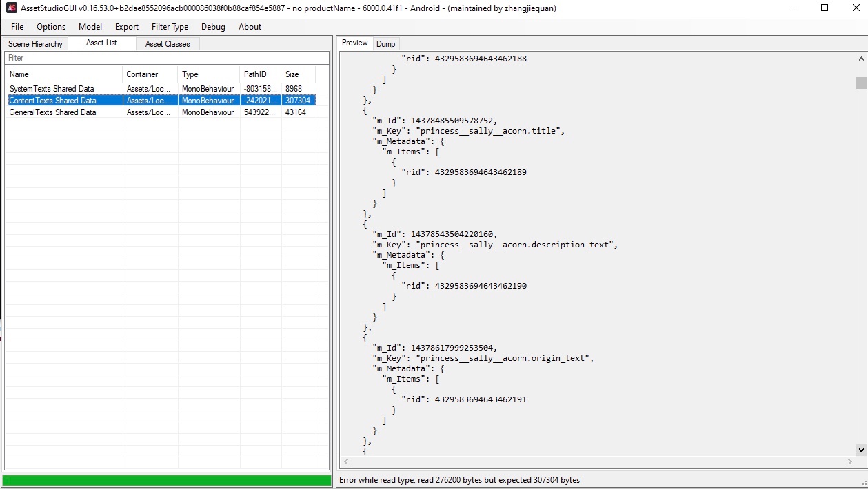Click the PathID cell of GeneralTexts row
Viewport: 868px width, 489px height.
(261, 112)
